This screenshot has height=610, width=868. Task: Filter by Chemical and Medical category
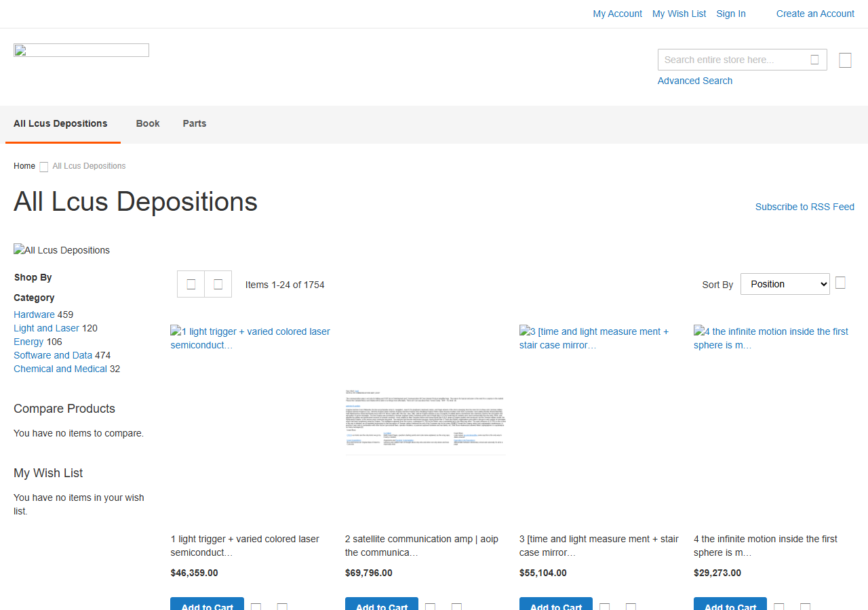point(60,369)
